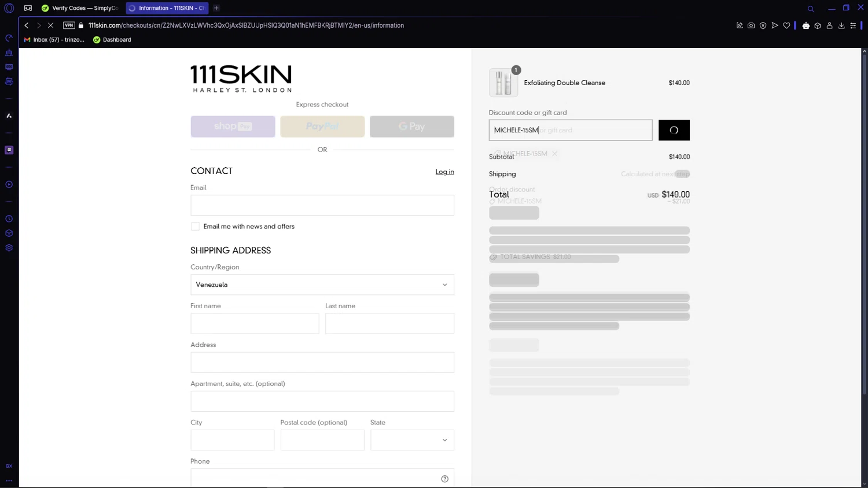Click the Total USD $140.00 amount
Viewport: 868px width, 488px height.
tap(668, 195)
